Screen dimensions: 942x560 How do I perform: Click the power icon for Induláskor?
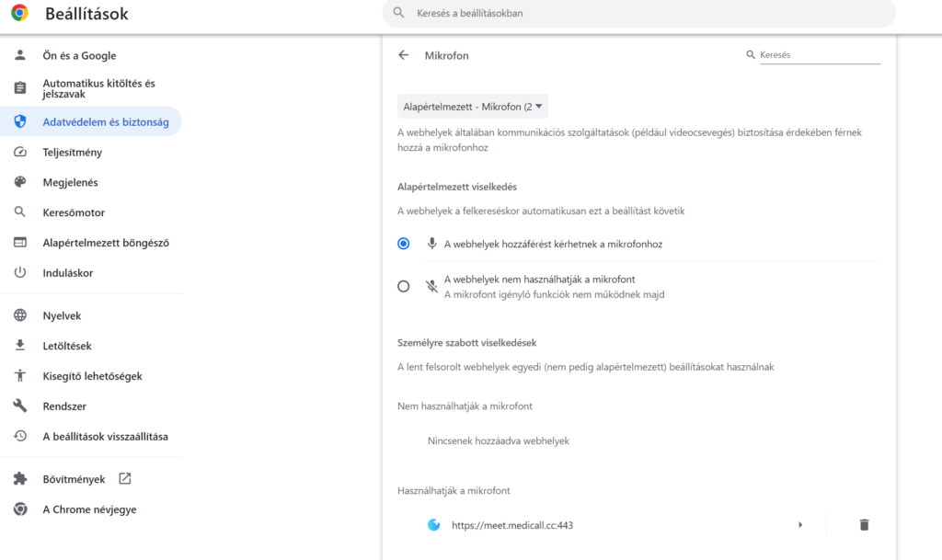(x=20, y=272)
